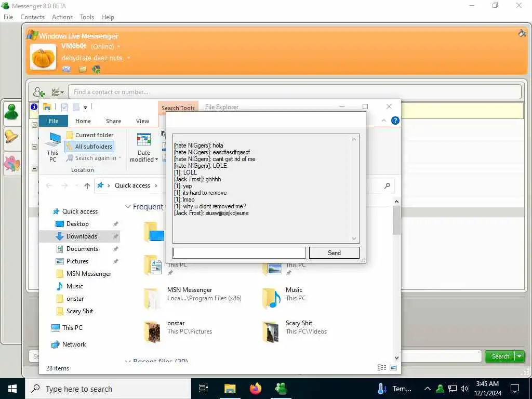
Task: Open the Messenger Help menu
Action: coord(108,17)
